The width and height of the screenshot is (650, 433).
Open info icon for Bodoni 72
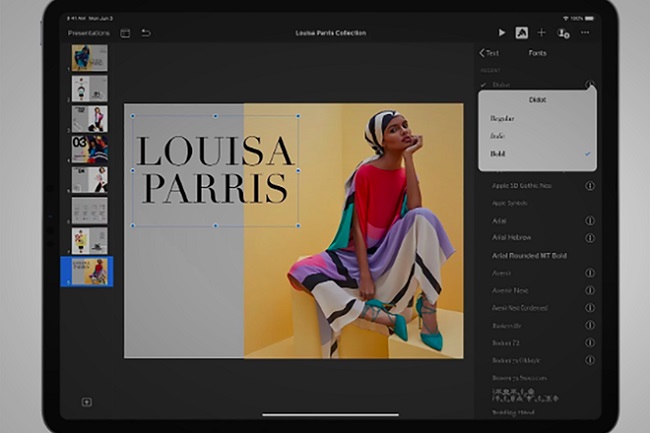[589, 343]
